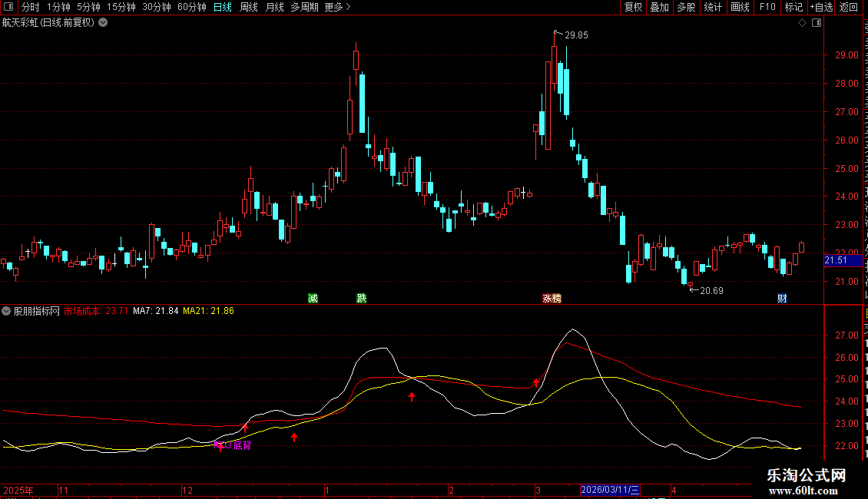Screen dimensions: 868x499
Task: Click the 叠加 overlay button
Action: [x=660, y=7]
